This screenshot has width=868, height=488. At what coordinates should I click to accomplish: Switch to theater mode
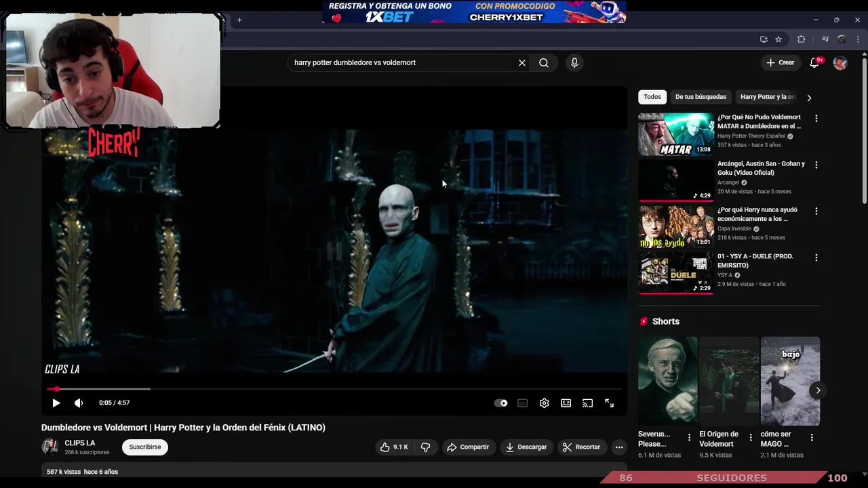pyautogui.click(x=566, y=403)
